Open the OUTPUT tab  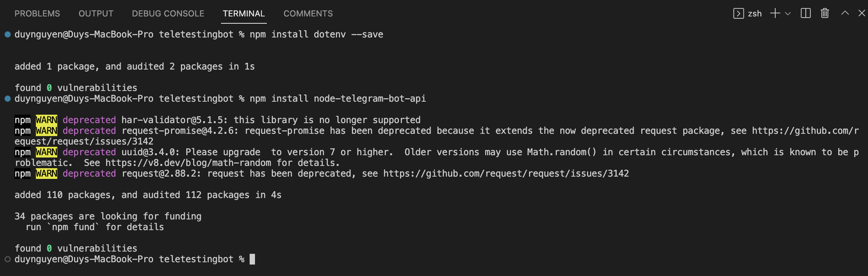[96, 14]
